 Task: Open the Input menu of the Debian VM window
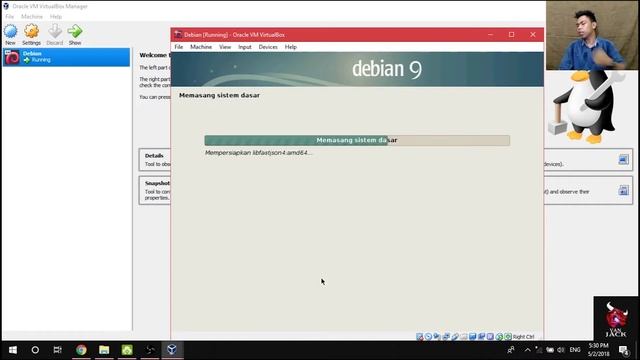coord(245,47)
